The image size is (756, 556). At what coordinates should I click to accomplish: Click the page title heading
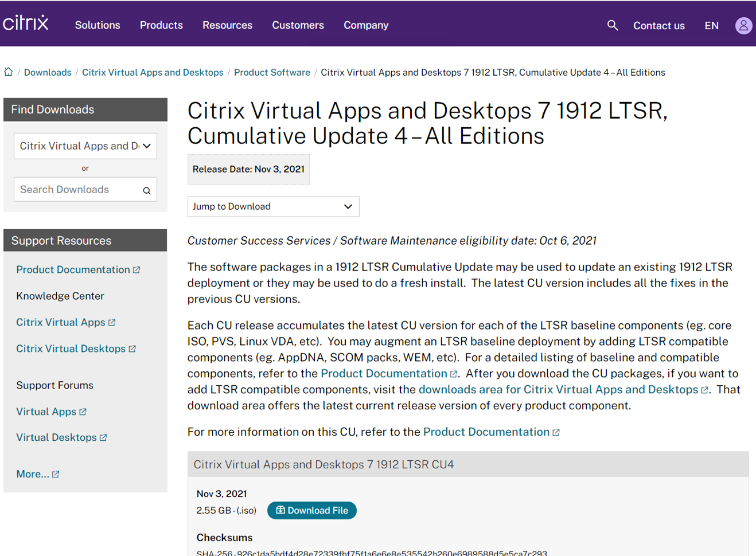[x=427, y=123]
